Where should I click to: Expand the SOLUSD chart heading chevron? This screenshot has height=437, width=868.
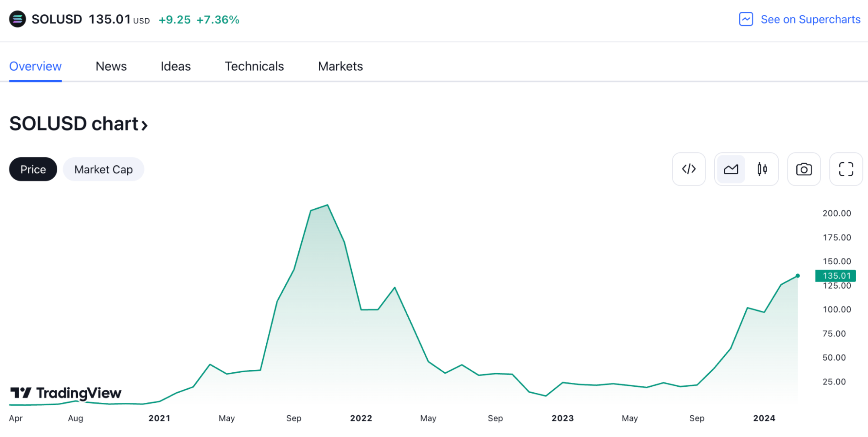click(145, 125)
